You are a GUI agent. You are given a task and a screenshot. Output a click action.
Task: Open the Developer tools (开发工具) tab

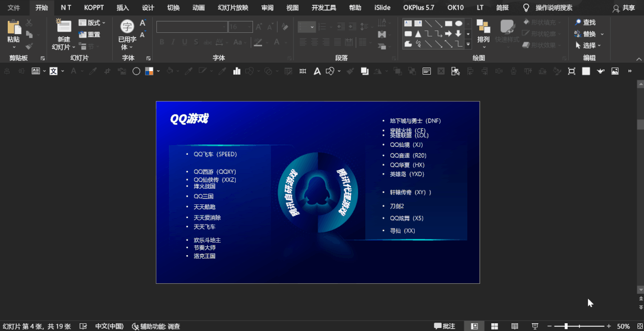click(323, 7)
